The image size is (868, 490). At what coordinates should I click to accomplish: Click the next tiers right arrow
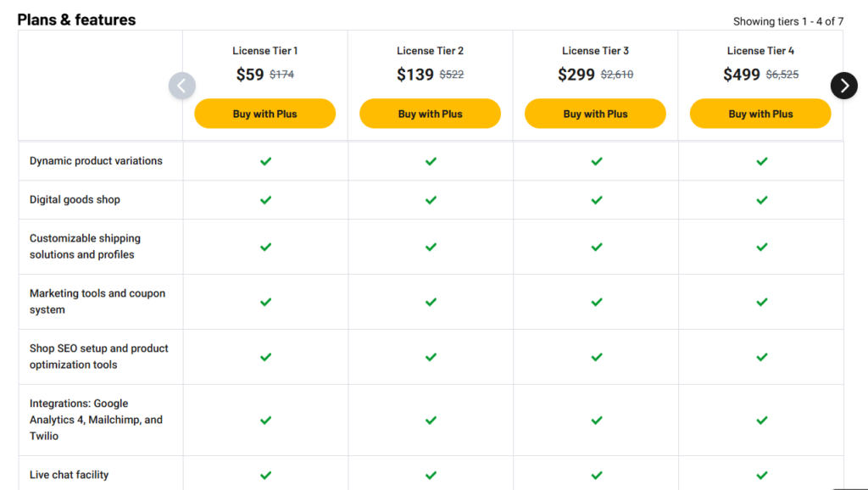(x=843, y=86)
